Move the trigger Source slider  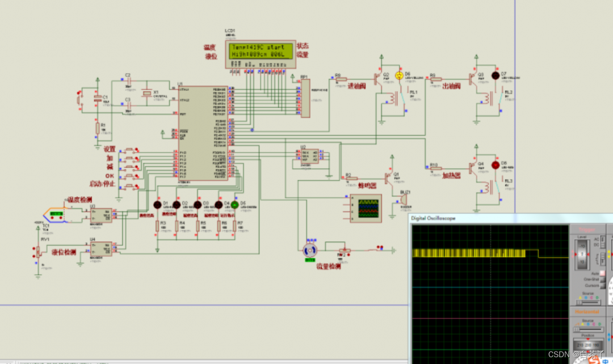pyautogui.click(x=589, y=303)
